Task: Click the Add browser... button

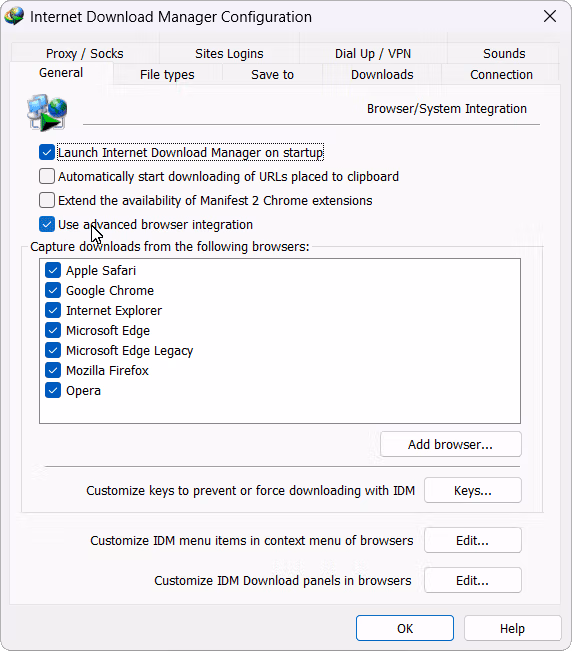Action: pyautogui.click(x=451, y=444)
